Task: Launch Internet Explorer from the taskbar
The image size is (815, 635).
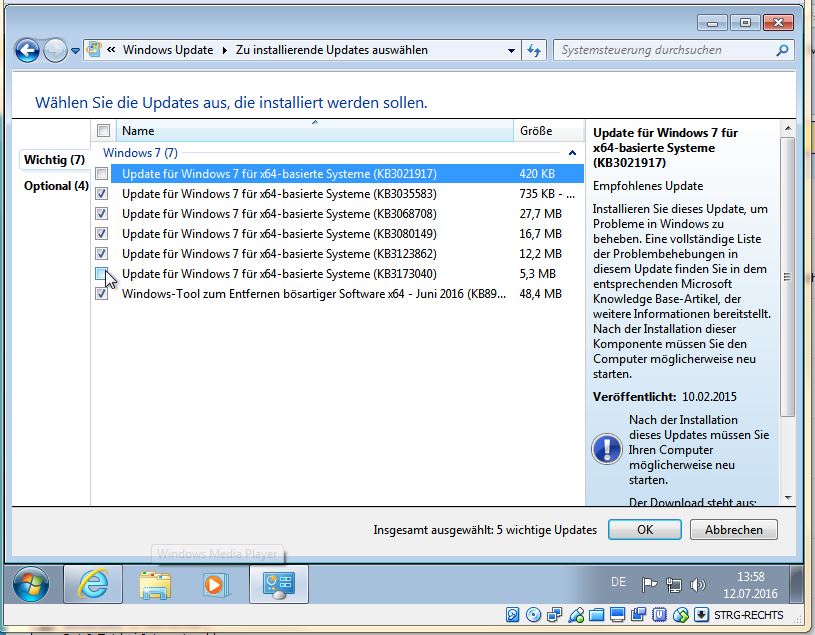Action: (x=93, y=585)
